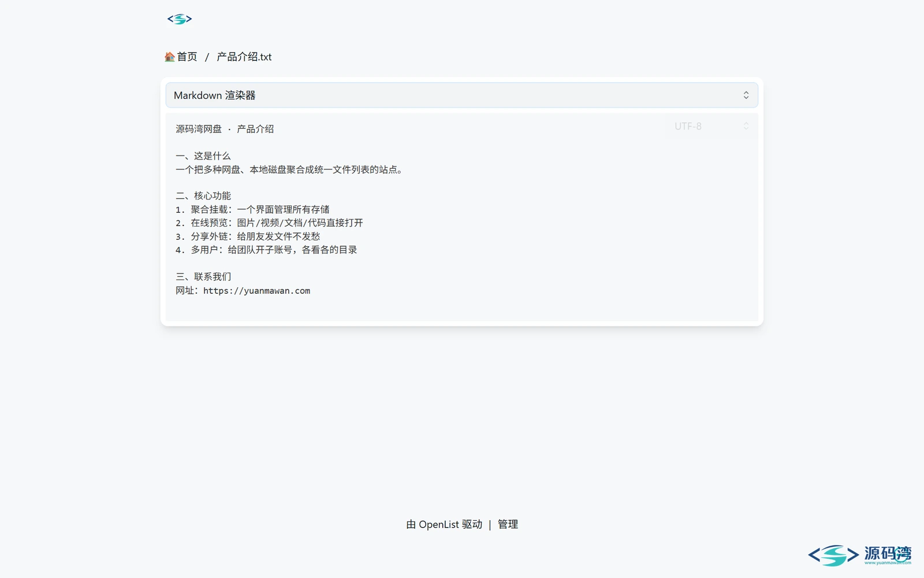Screen dimensions: 924x578
Task: Click the heading 二、核心功能
Action: (x=203, y=196)
